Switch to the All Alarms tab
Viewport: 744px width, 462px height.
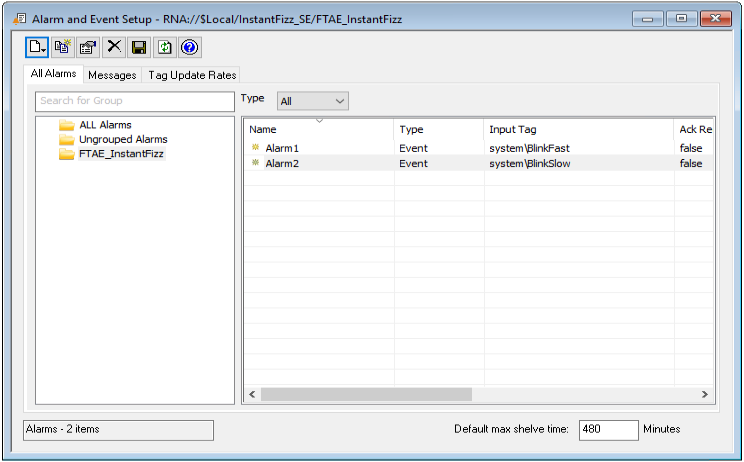54,74
